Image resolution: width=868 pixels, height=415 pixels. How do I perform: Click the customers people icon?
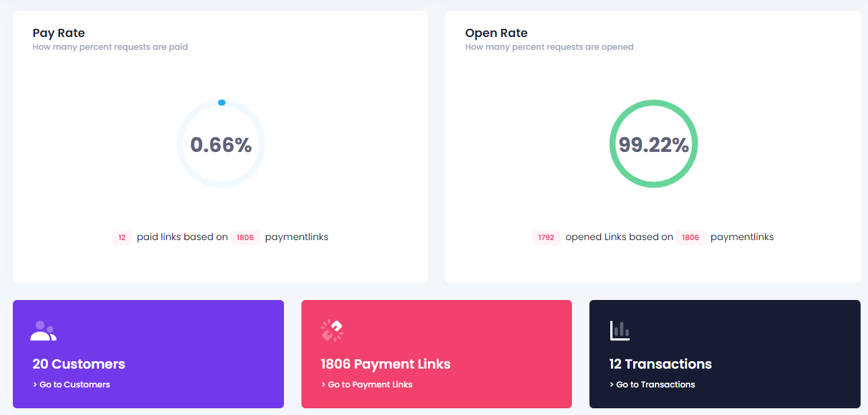43,330
